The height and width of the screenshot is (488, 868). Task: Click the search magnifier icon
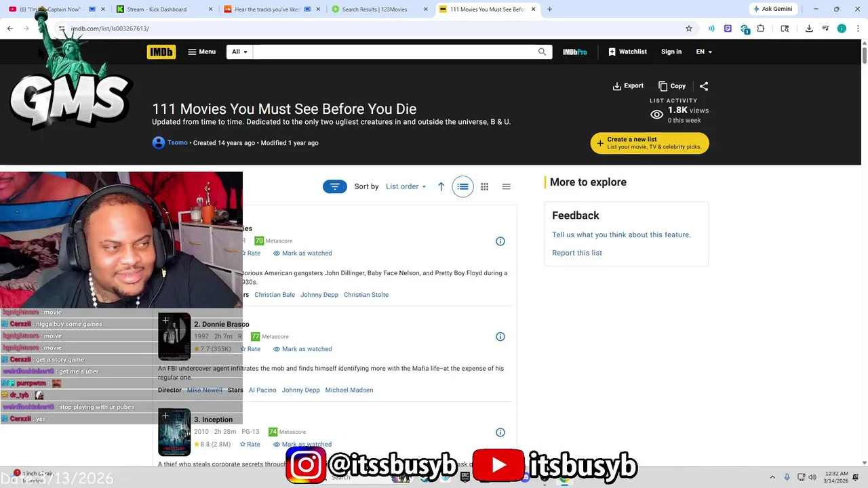click(542, 52)
